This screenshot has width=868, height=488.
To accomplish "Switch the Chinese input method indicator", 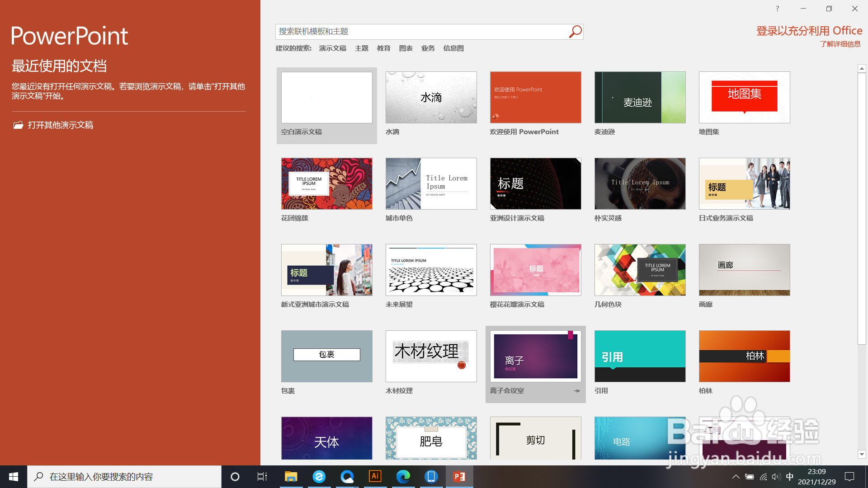I will [790, 477].
